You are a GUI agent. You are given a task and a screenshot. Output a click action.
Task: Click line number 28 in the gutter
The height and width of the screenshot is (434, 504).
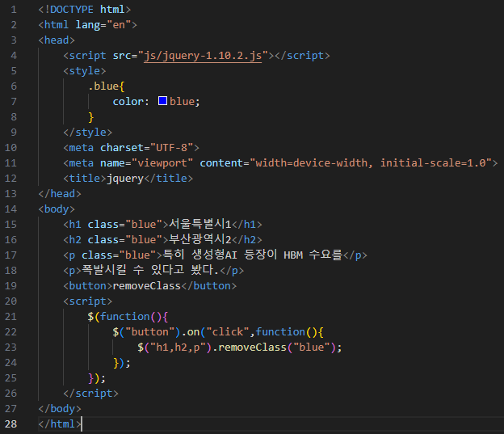(x=10, y=424)
